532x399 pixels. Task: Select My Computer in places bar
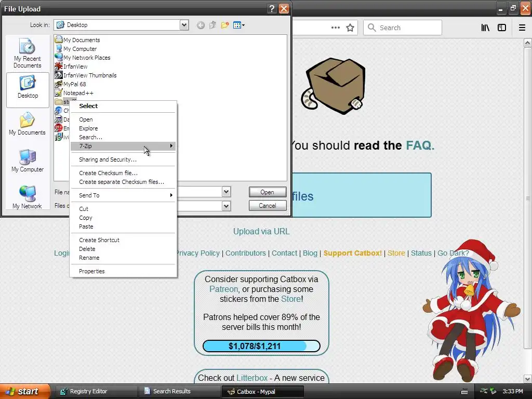(x=28, y=161)
